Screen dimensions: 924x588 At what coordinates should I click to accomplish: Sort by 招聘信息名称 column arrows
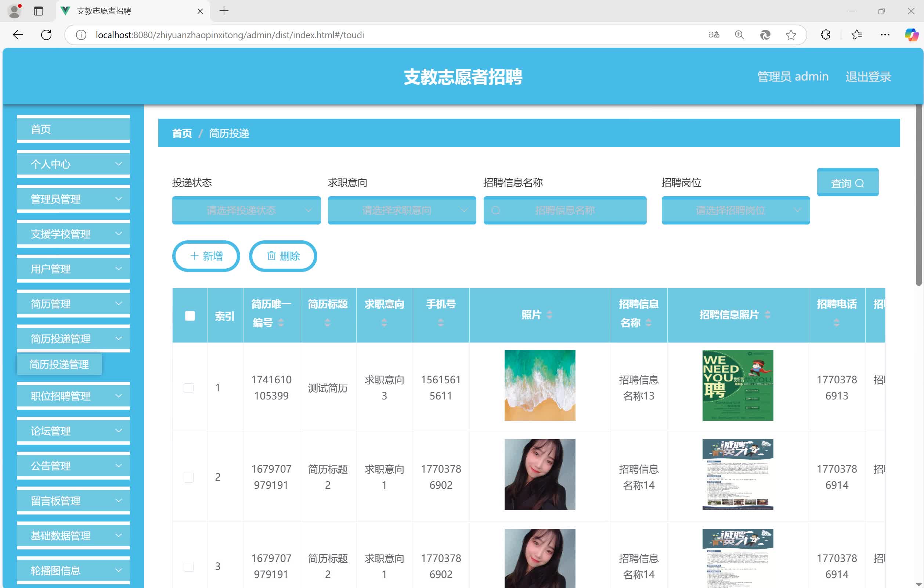(x=649, y=323)
